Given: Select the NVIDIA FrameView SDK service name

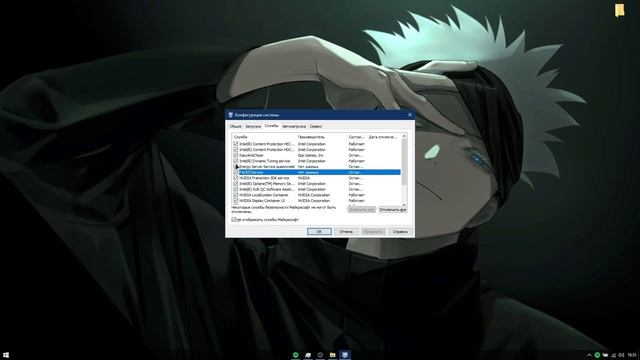Looking at the screenshot, I should point(264,178).
